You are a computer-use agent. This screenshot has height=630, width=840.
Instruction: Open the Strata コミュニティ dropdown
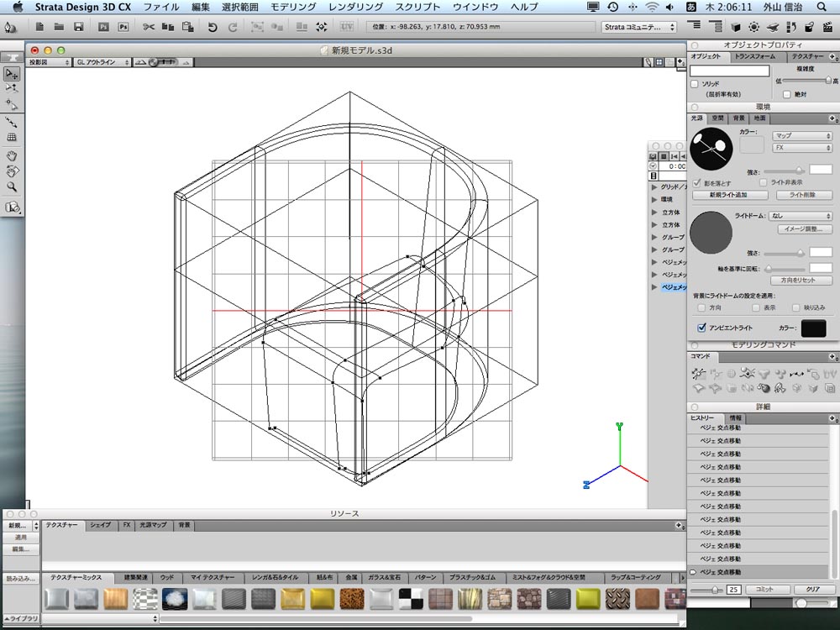pyautogui.click(x=639, y=27)
